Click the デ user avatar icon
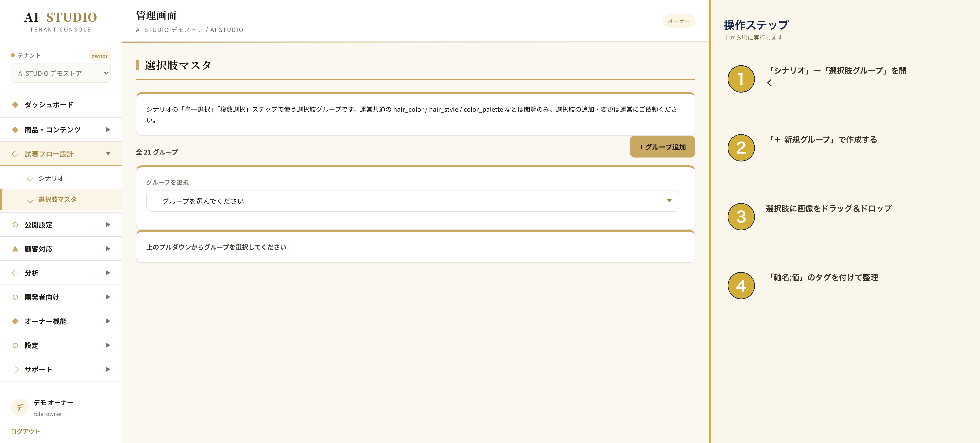Image resolution: width=980 pixels, height=443 pixels. 19,408
